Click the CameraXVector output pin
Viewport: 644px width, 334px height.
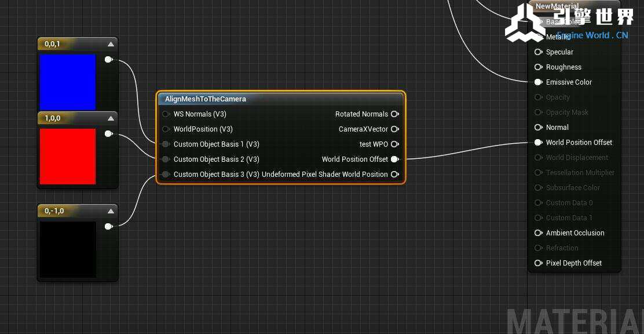coord(394,129)
